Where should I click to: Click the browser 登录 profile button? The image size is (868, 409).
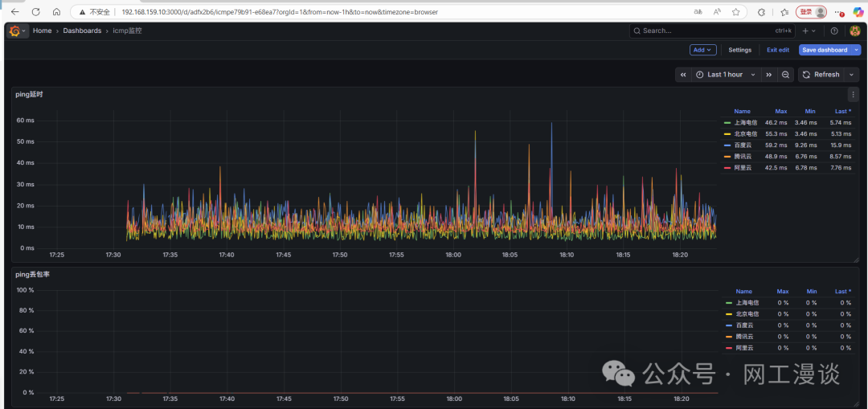811,11
